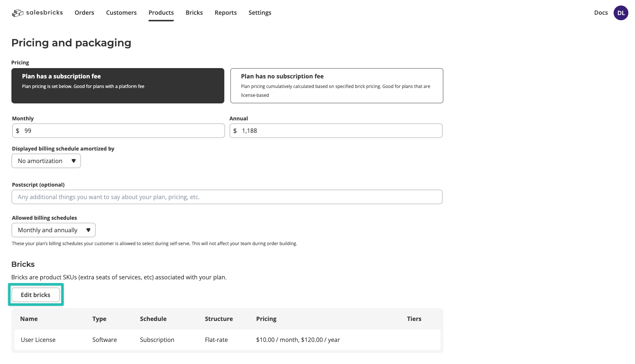Image resolution: width=635 pixels, height=364 pixels.
Task: Click the Pricing column header
Action: coord(266,319)
